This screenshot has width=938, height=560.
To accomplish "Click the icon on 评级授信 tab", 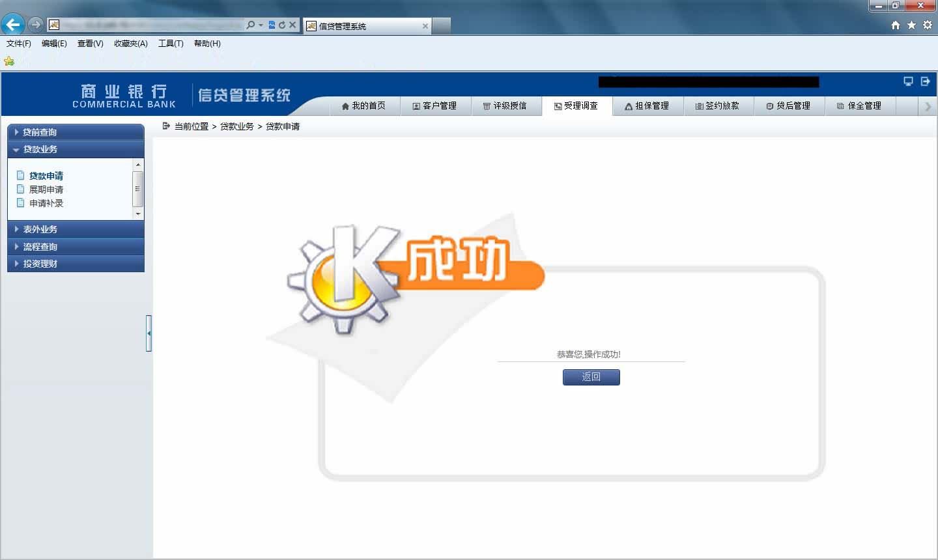I will tap(487, 106).
